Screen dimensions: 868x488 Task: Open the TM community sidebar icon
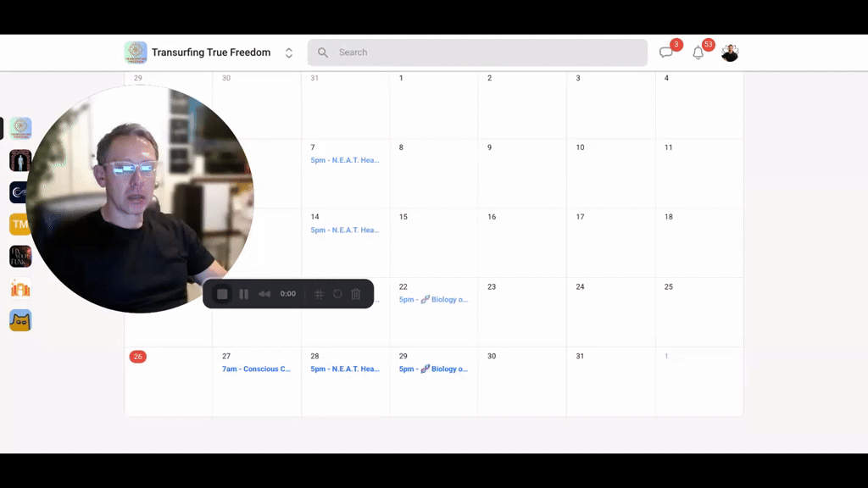click(x=19, y=225)
